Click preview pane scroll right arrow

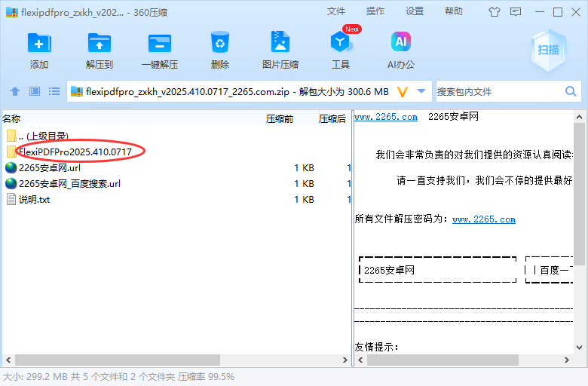(x=567, y=360)
